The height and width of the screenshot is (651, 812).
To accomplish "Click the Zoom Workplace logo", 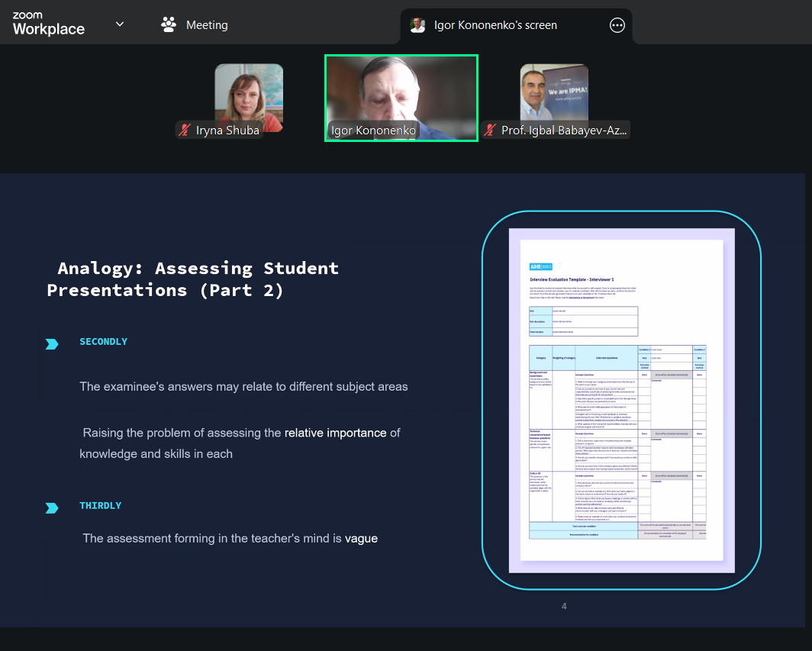I will coord(48,24).
